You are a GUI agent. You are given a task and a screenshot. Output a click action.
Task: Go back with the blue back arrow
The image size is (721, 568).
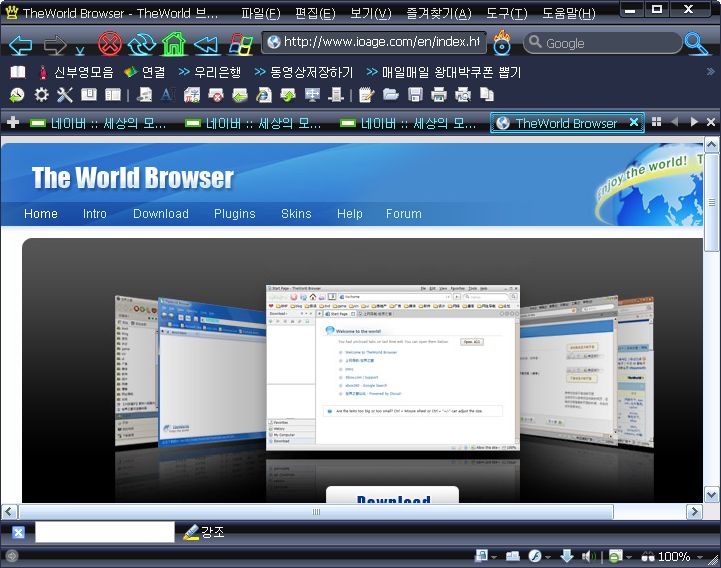pos(21,45)
